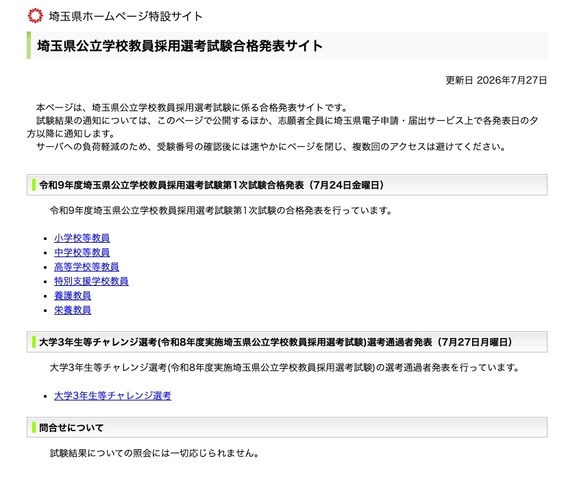Open the 小学校等教員 results link

tap(82, 238)
